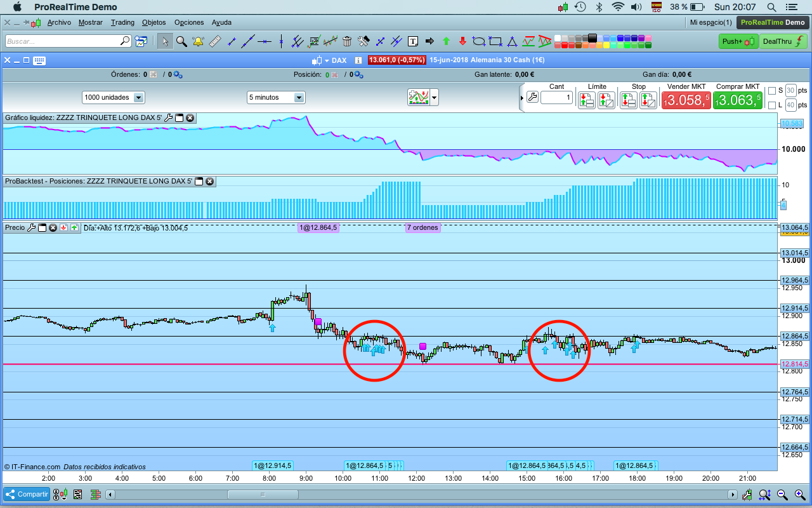Insert a black right arrow object

point(429,41)
